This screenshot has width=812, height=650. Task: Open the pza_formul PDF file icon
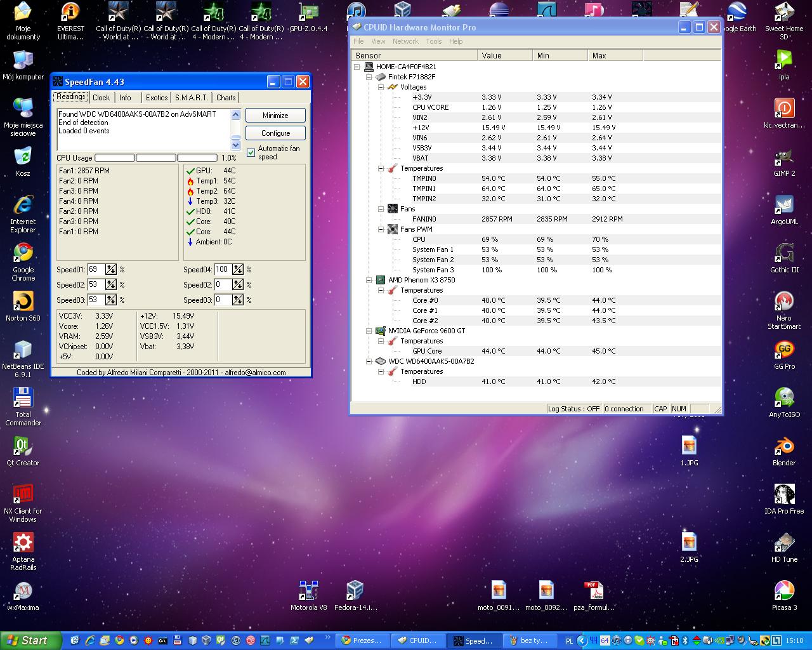click(x=594, y=592)
